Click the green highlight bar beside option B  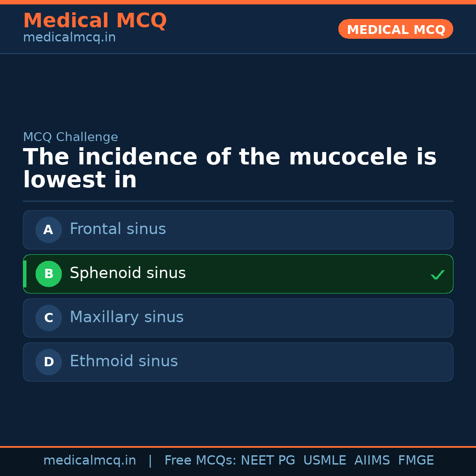tap(24, 274)
